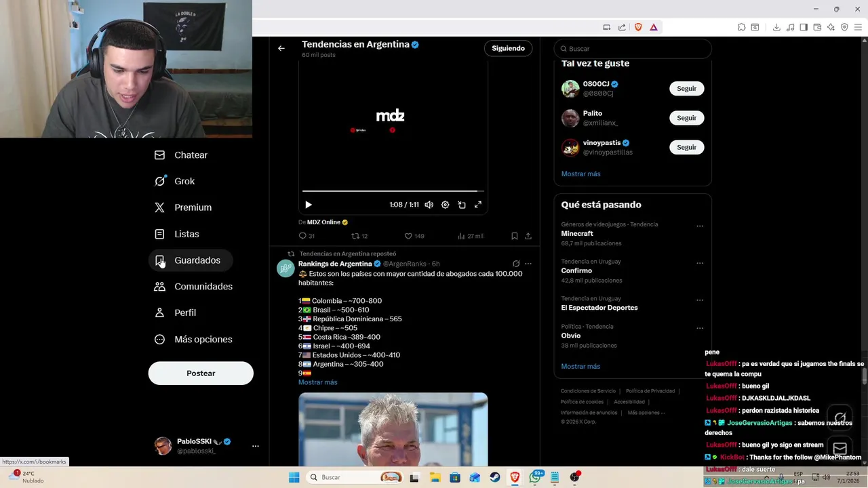Open the Steam taskbar icon
Viewport: 868px width, 488px height.
tap(495, 477)
